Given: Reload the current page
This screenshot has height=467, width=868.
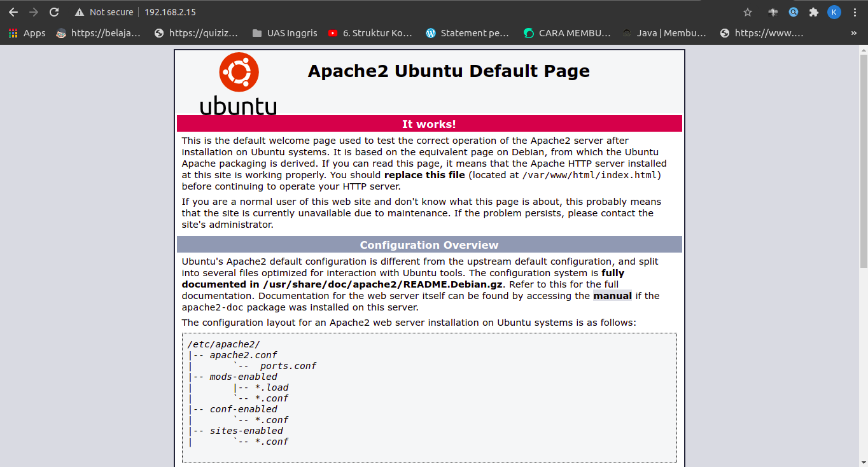Looking at the screenshot, I should (x=54, y=12).
